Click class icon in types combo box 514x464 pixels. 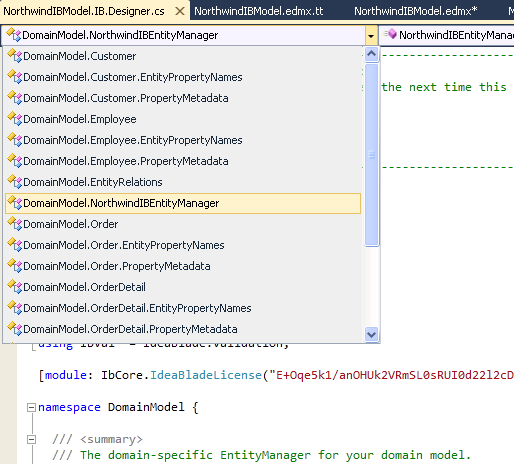(x=13, y=35)
